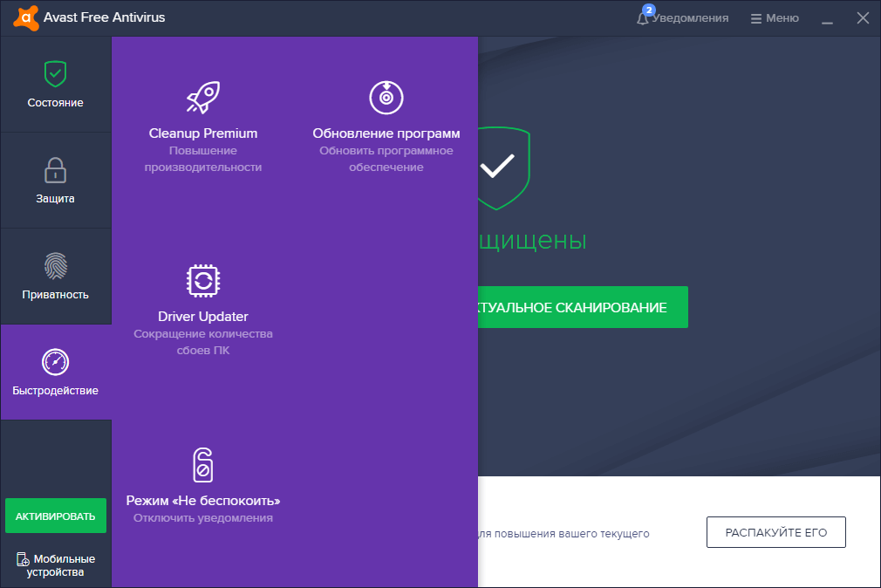Start АКТУАЛЬНОЕ СКАНИРОВАНИЕ scan
Screen dimensions: 881x588
click(583, 306)
